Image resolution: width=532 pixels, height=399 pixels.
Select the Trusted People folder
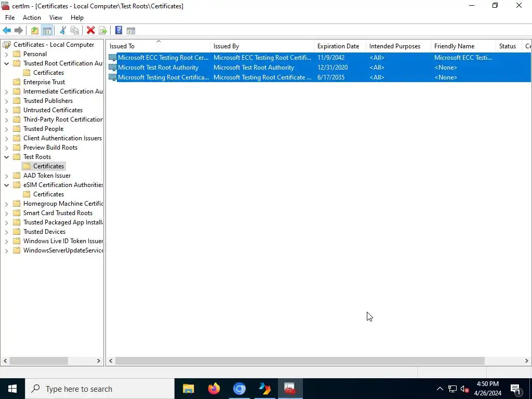pyautogui.click(x=44, y=129)
